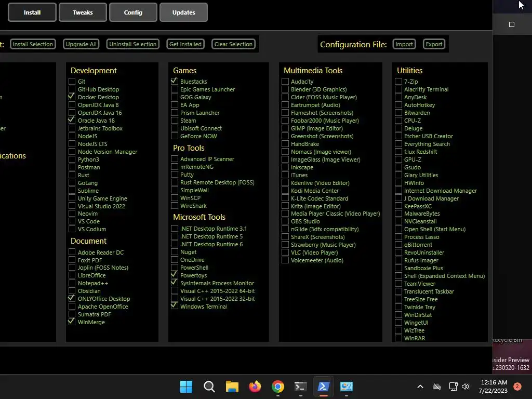Enable VS Code checkbox
This screenshot has width=532, height=399.
(x=72, y=221)
